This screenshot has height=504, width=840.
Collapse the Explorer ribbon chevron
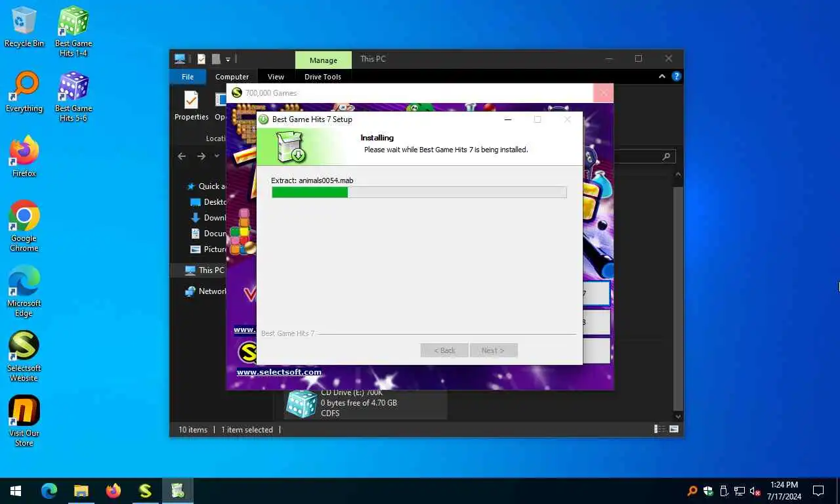click(662, 76)
